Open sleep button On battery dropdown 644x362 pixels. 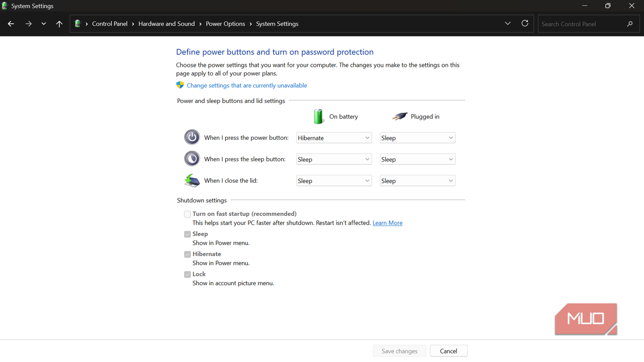[334, 159]
